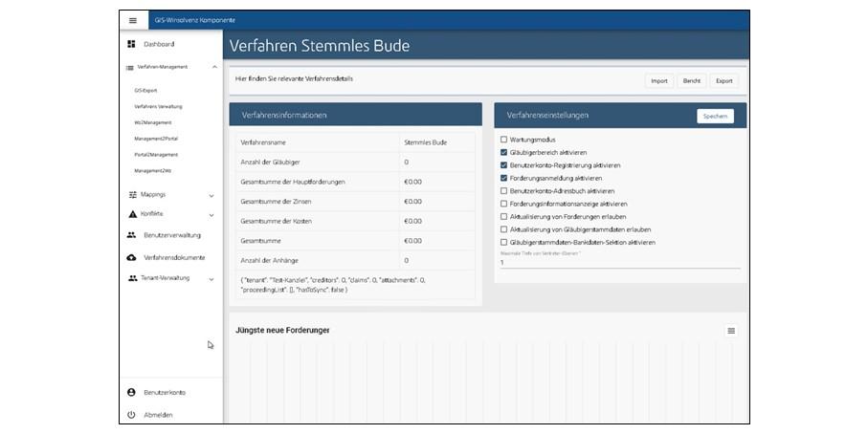This screenshot has height=434, width=868.
Task: Click the Konflikte warning triangle icon
Action: [132, 214]
